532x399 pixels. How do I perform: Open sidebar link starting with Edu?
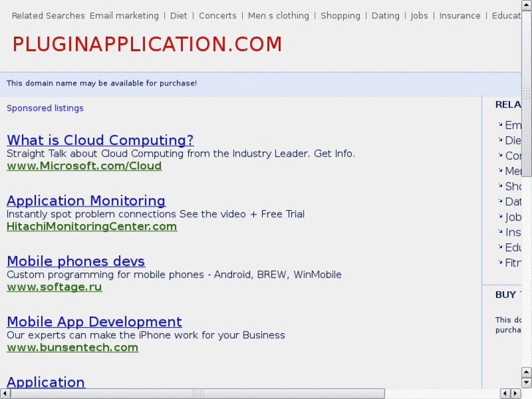pos(513,247)
